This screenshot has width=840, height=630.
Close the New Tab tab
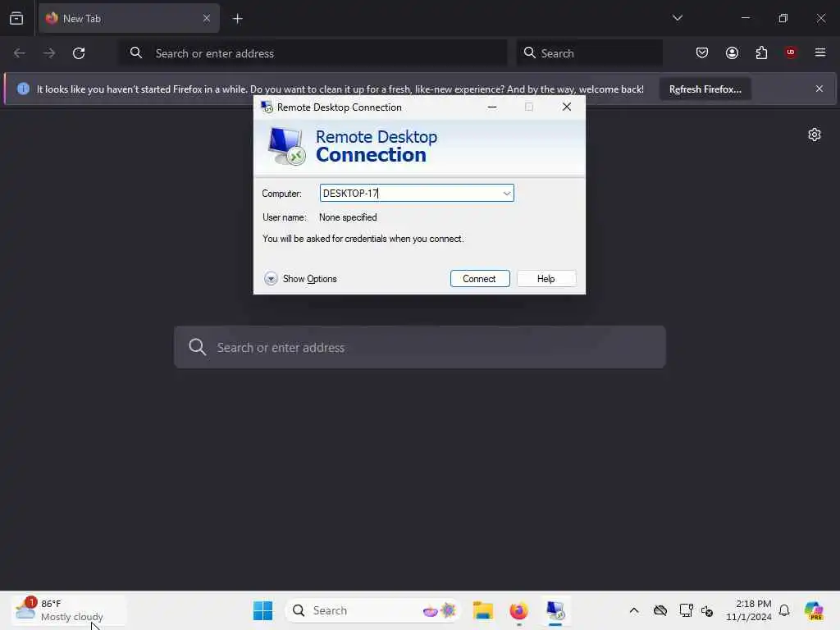pos(206,19)
